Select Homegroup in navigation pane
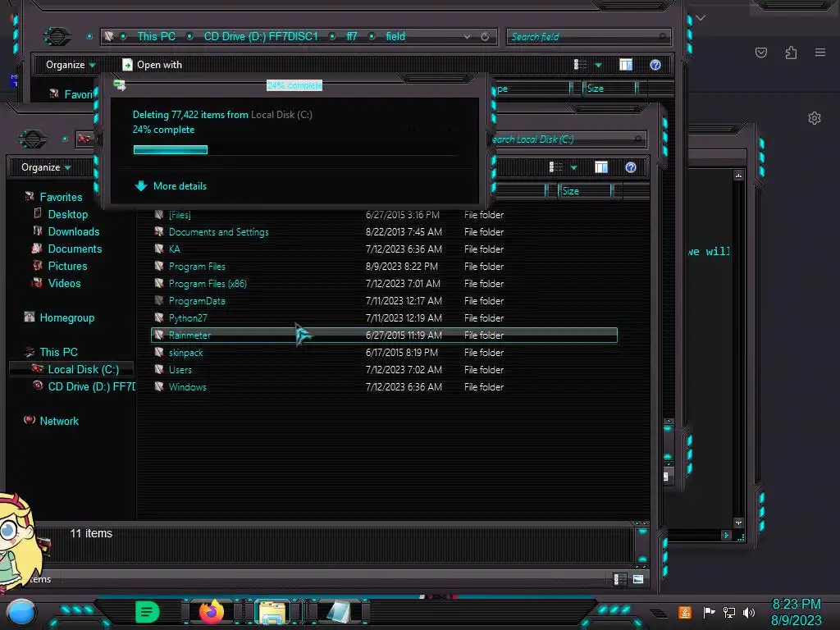 pos(66,317)
